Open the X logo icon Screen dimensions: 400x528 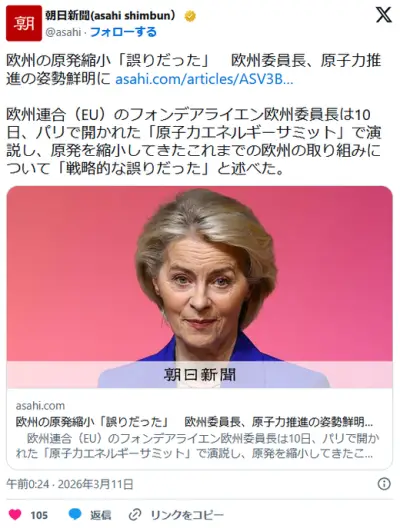[x=384, y=15]
